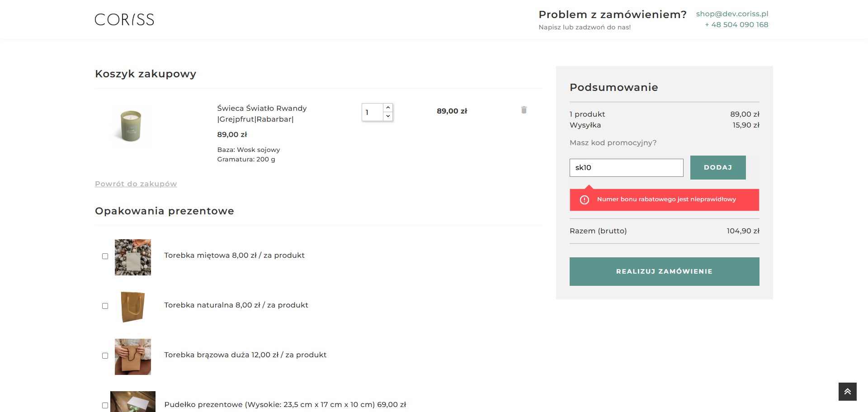Click the phone number +48 504 090 168
Viewport: 868px width, 412px height.
(x=736, y=24)
